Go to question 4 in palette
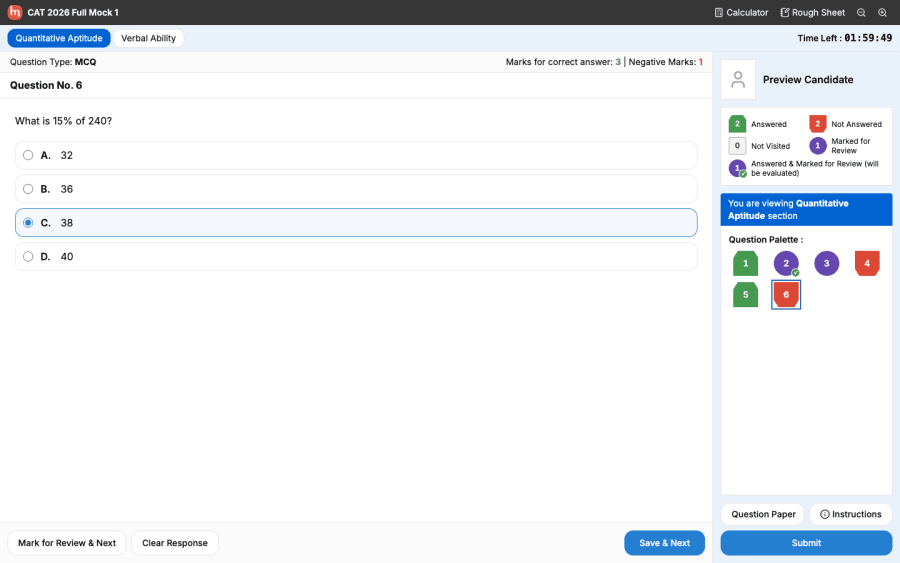The image size is (900, 563). point(867,263)
